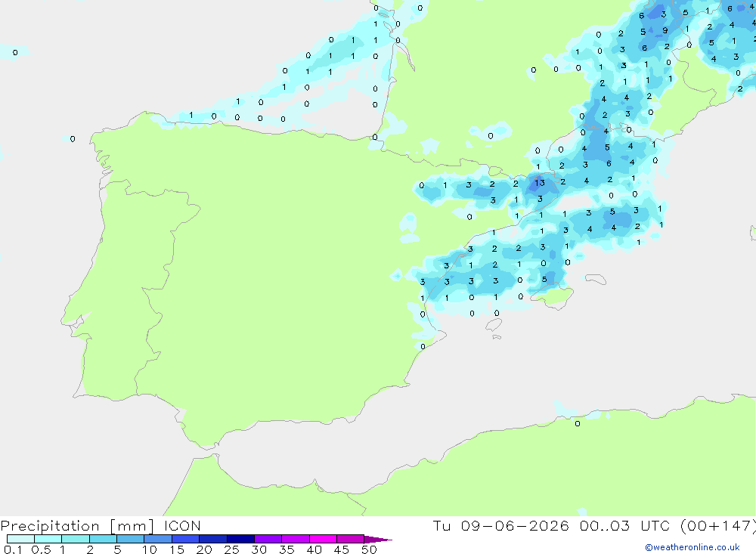The image size is (756, 554).
Task: Click the "Precipitation [mm] ICON" title
Action: 101,526
